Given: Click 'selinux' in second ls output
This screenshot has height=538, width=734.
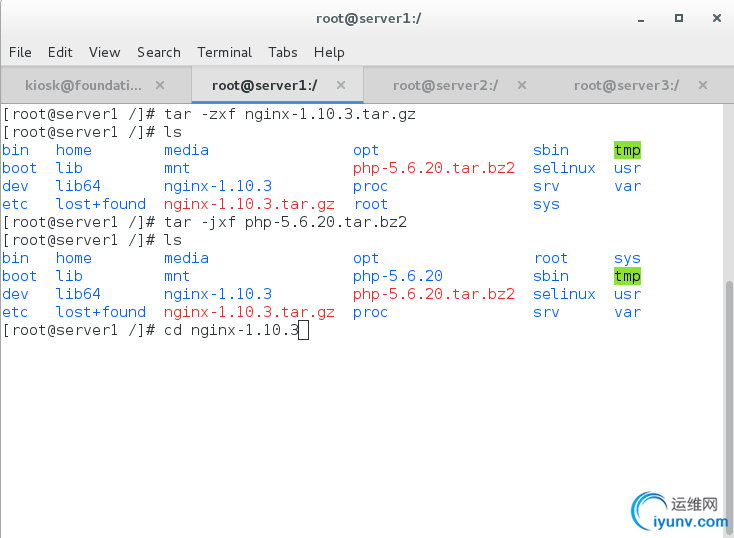Looking at the screenshot, I should click(564, 294).
